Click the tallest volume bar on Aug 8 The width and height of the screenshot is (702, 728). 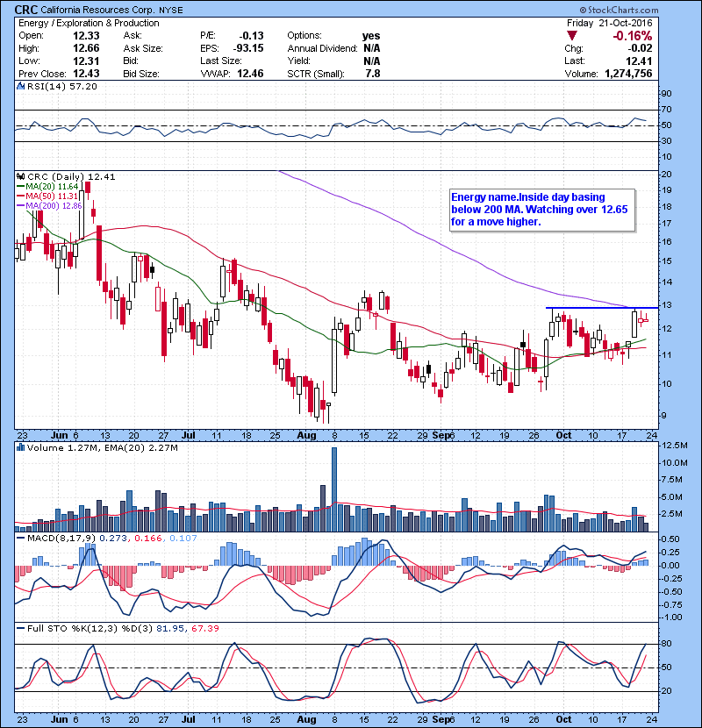click(x=334, y=489)
